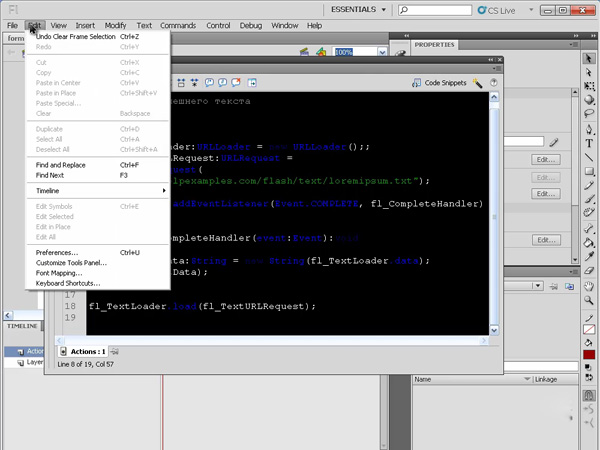Click the red fill color swatch
This screenshot has width=600, height=450.
(x=590, y=355)
